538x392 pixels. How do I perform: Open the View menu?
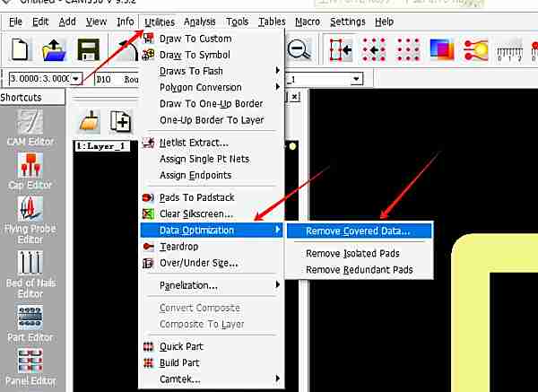[96, 22]
